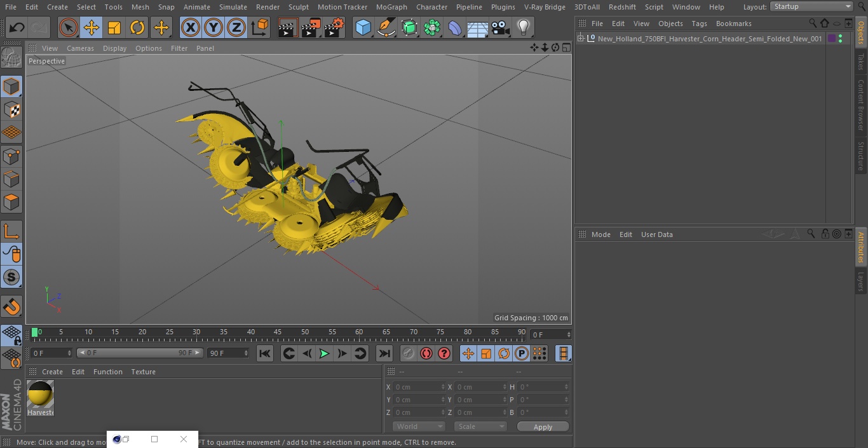Screen dimensions: 868x448
Task: Add a Floor environment object
Action: [x=477, y=28]
